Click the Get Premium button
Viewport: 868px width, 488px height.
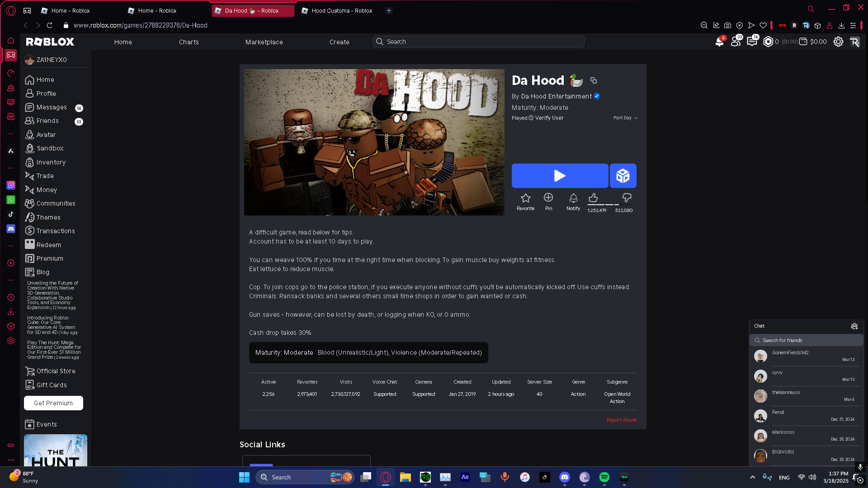point(53,403)
